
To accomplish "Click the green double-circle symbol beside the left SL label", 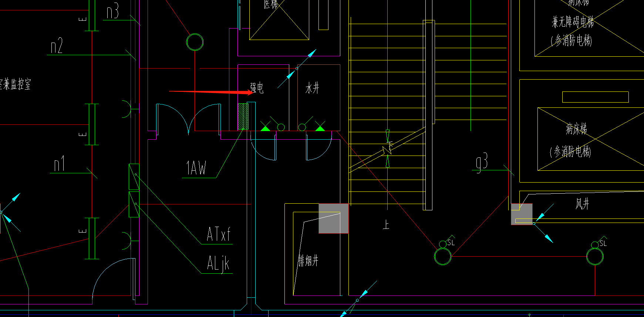I will (x=443, y=256).
